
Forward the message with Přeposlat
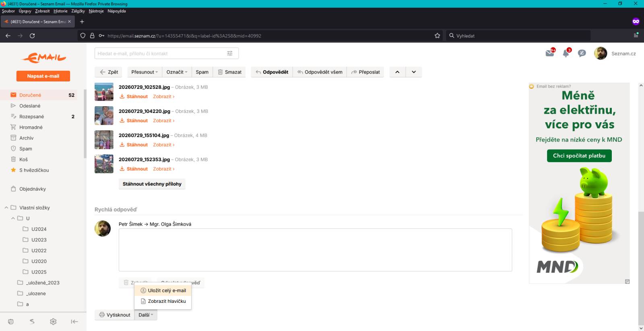[x=365, y=72]
